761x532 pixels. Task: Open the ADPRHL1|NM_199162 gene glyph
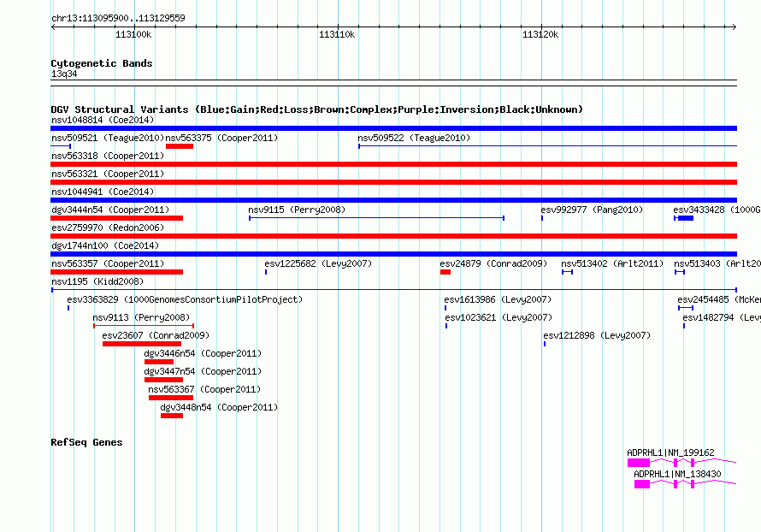(x=681, y=463)
